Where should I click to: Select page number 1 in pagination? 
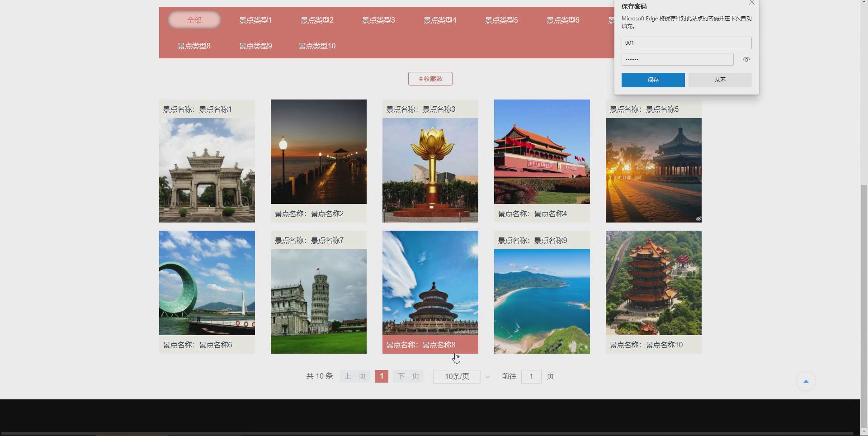click(381, 376)
